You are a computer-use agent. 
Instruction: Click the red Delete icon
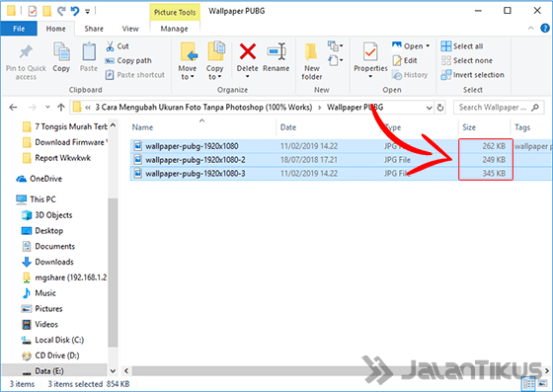[248, 51]
